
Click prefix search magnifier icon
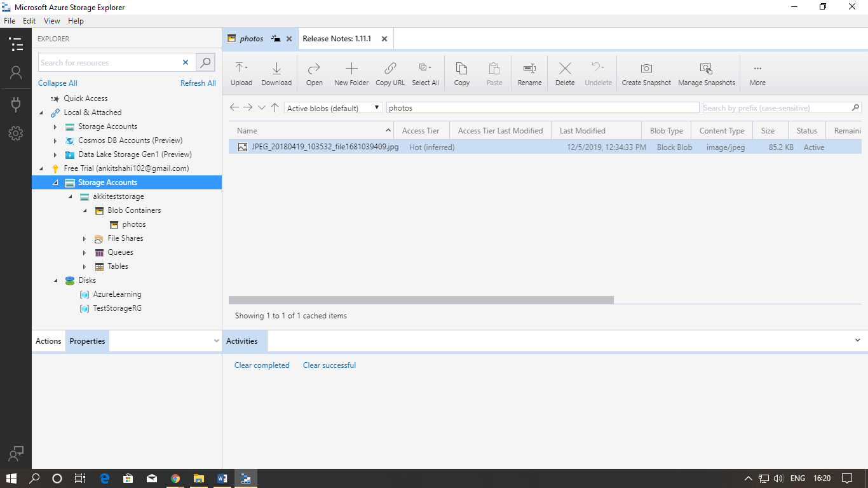point(856,107)
